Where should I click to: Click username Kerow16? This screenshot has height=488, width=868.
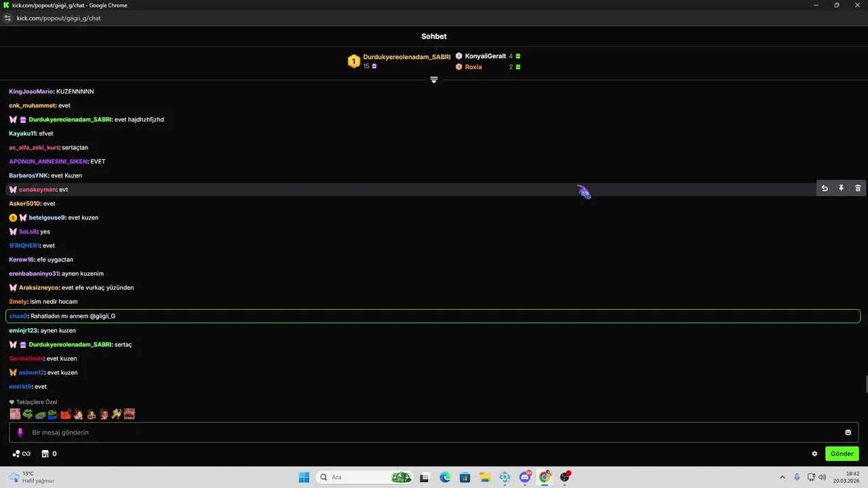coord(21,260)
